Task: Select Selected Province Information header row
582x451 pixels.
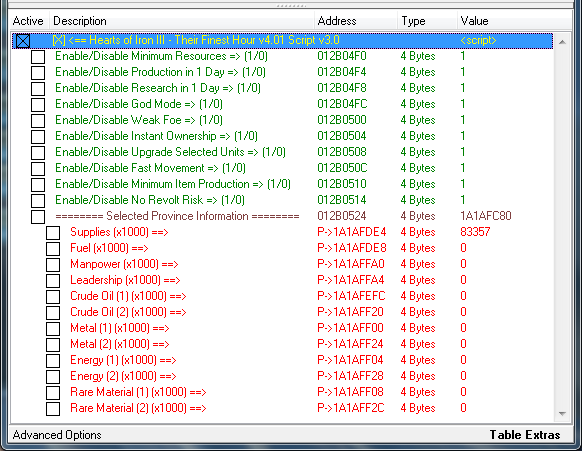Action: click(x=177, y=216)
